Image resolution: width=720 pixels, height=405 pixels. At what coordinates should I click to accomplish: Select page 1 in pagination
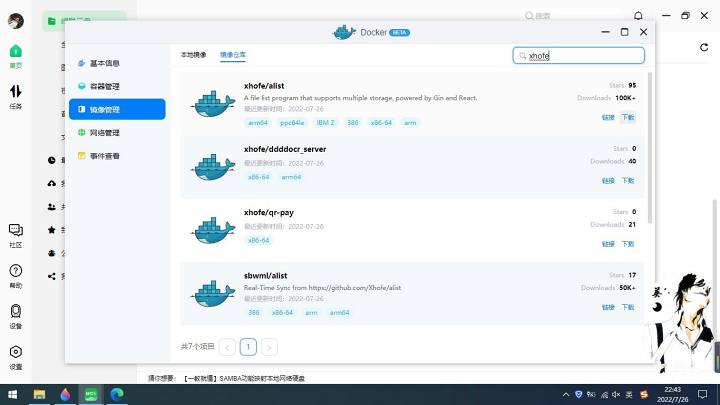click(x=248, y=347)
